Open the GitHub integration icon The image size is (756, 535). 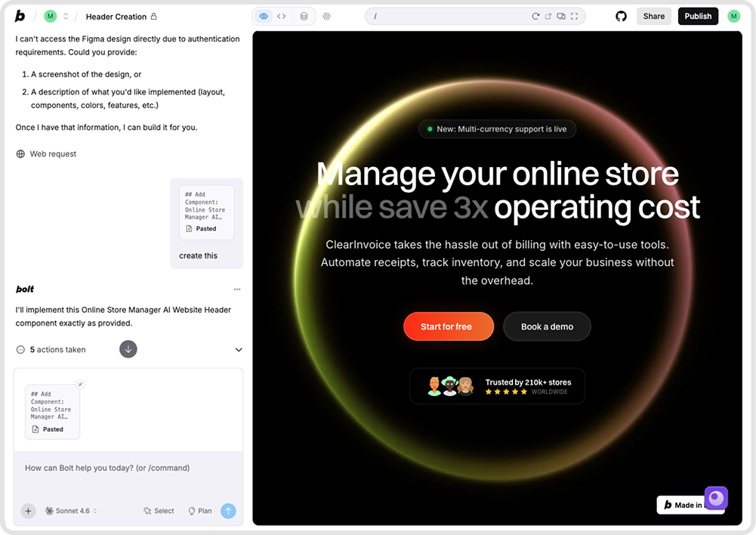(x=621, y=16)
